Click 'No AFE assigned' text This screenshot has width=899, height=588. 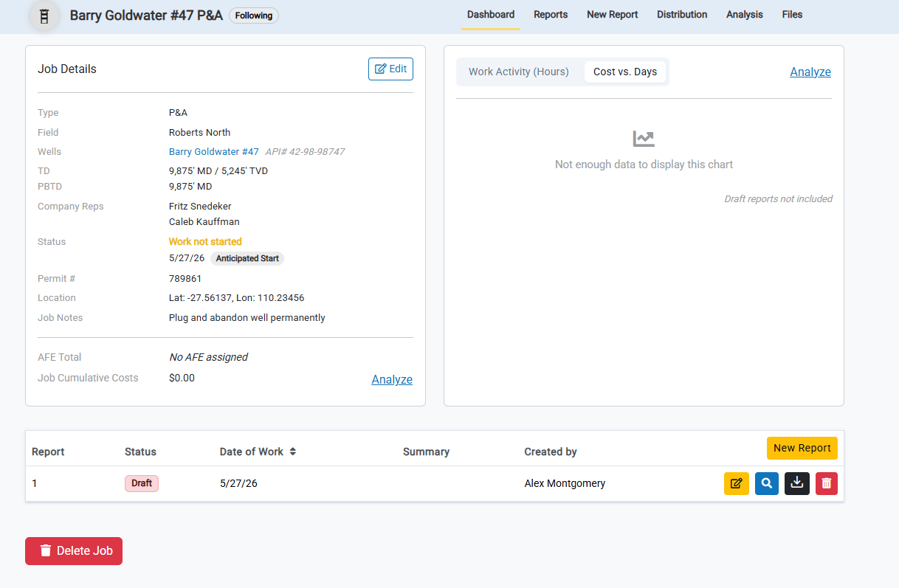(208, 357)
